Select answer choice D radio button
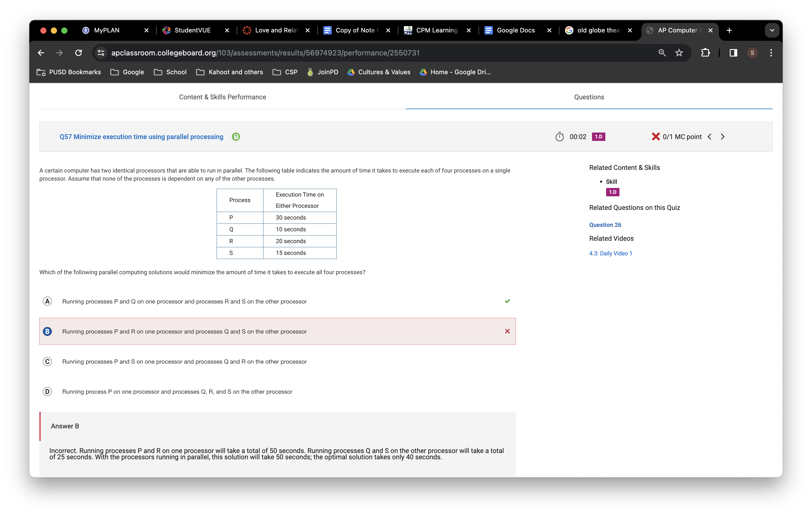Image resolution: width=812 pixels, height=516 pixels. point(47,392)
